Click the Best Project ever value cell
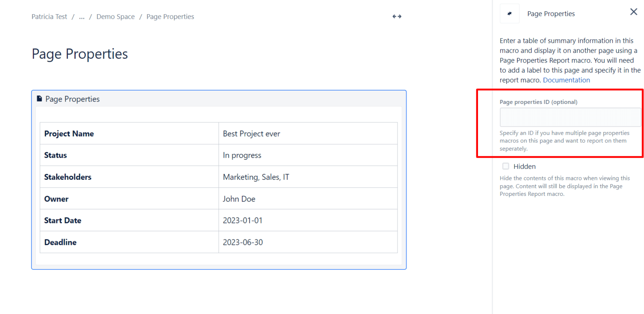The width and height of the screenshot is (644, 314). click(252, 133)
